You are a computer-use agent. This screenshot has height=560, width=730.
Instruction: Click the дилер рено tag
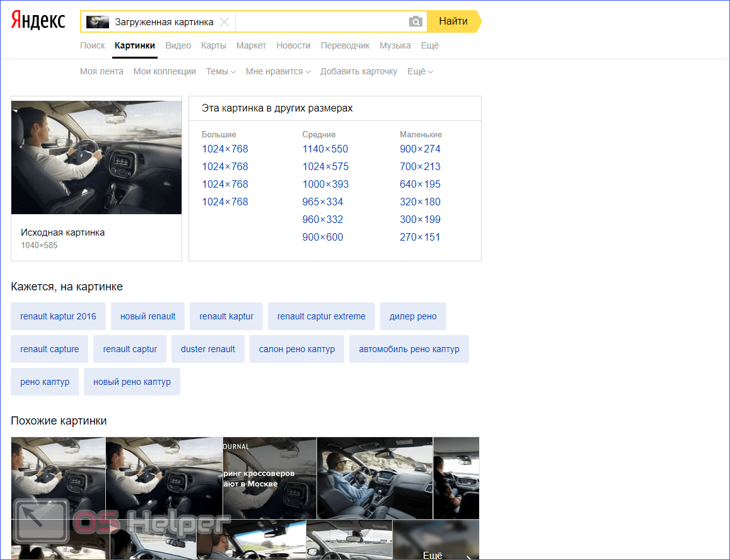[413, 316]
